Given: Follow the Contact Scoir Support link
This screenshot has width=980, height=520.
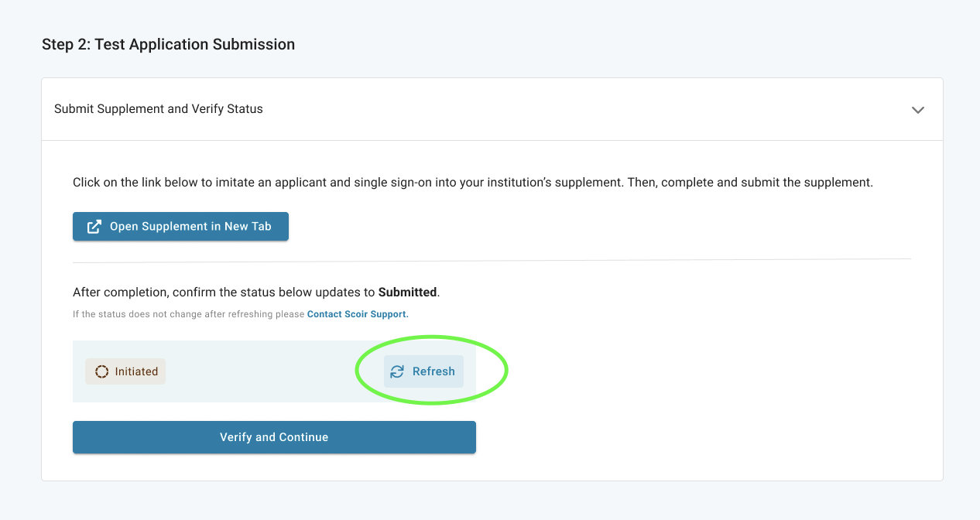Looking at the screenshot, I should coord(358,314).
